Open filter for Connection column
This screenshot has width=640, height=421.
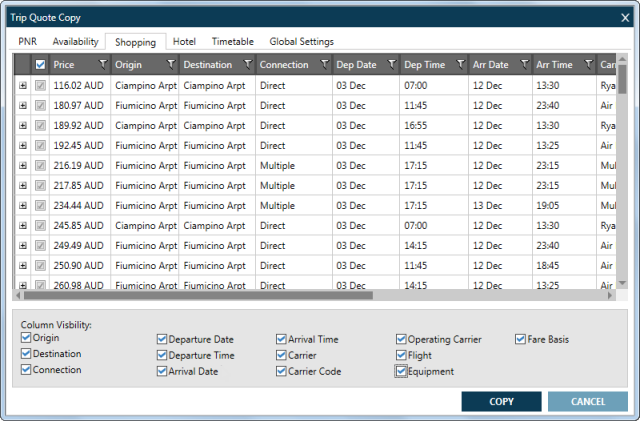click(324, 64)
